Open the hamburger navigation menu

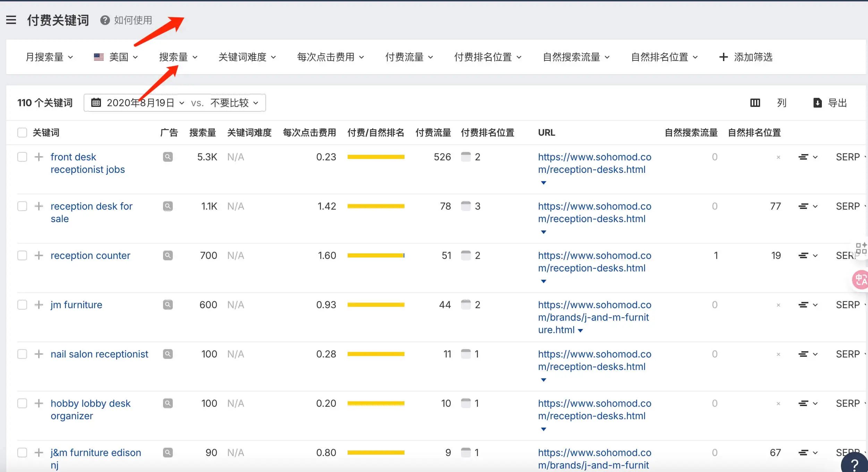(11, 20)
